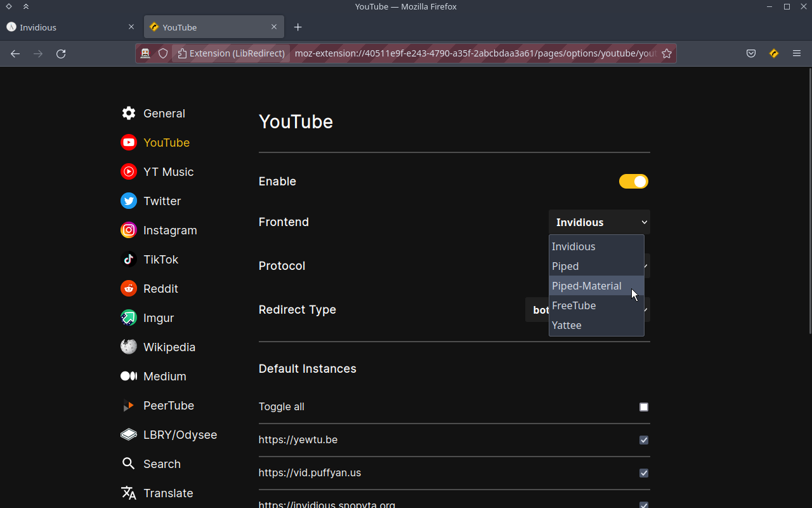Click the moz-extension URL address field
The width and height of the screenshot is (812, 508).
click(475, 53)
